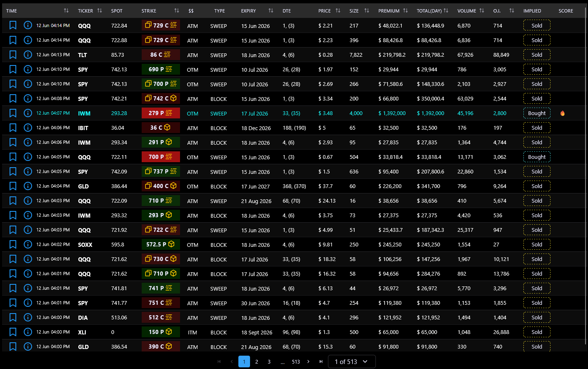588x369 pixels.
Task: Open info for the IBIT 36 C row
Action: [x=28, y=128]
